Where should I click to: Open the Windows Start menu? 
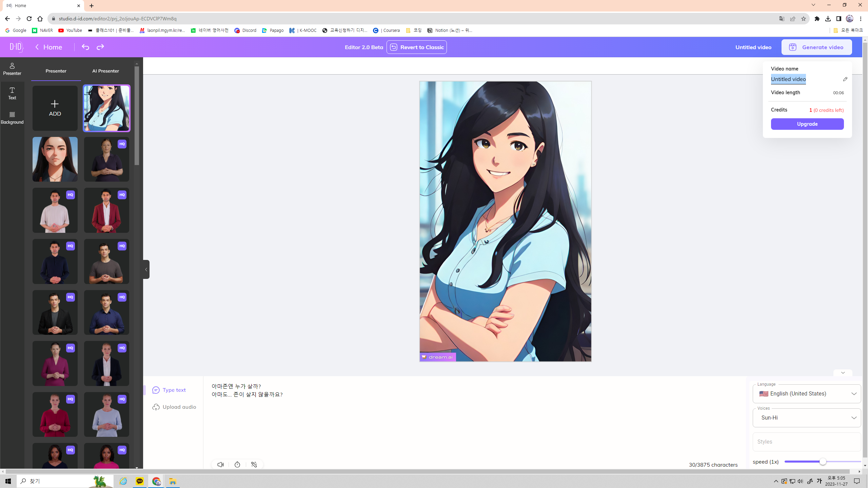pyautogui.click(x=8, y=481)
